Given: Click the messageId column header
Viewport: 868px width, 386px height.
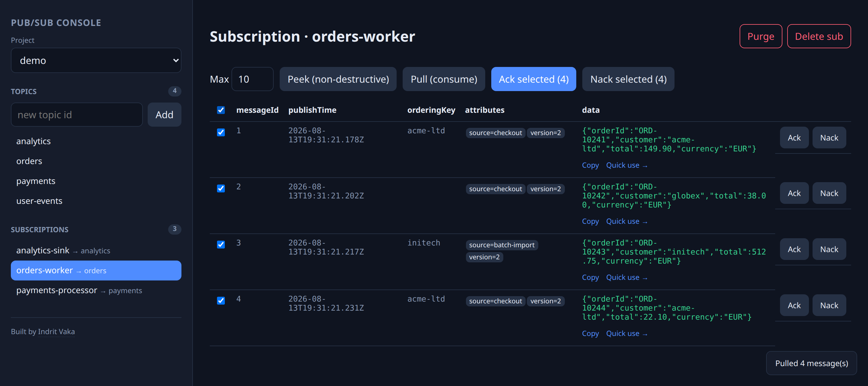Looking at the screenshot, I should (257, 110).
